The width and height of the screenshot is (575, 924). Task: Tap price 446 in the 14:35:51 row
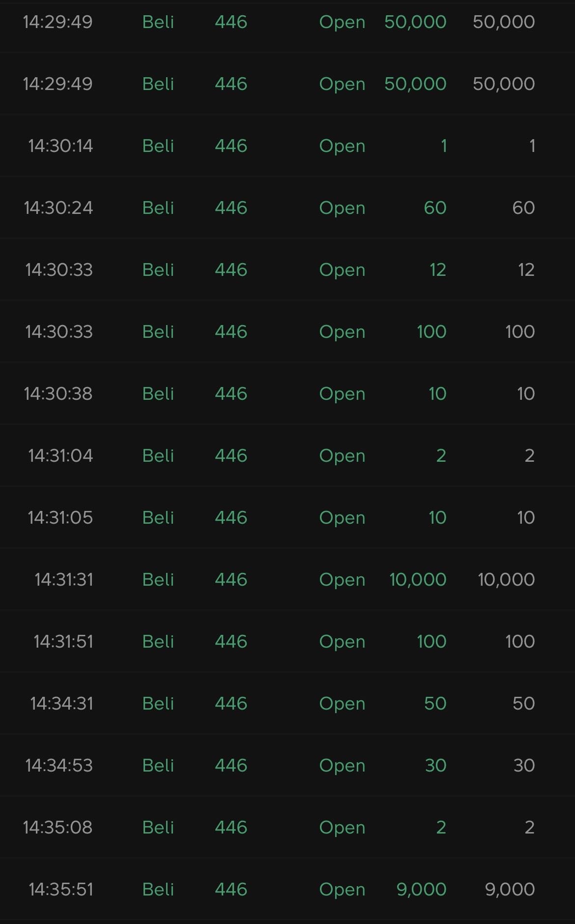coord(231,890)
